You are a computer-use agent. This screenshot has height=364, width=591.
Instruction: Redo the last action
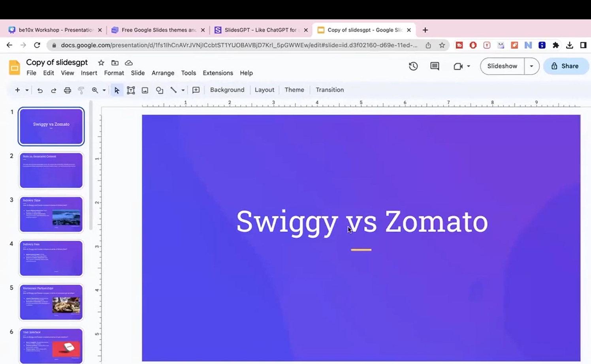pos(53,90)
